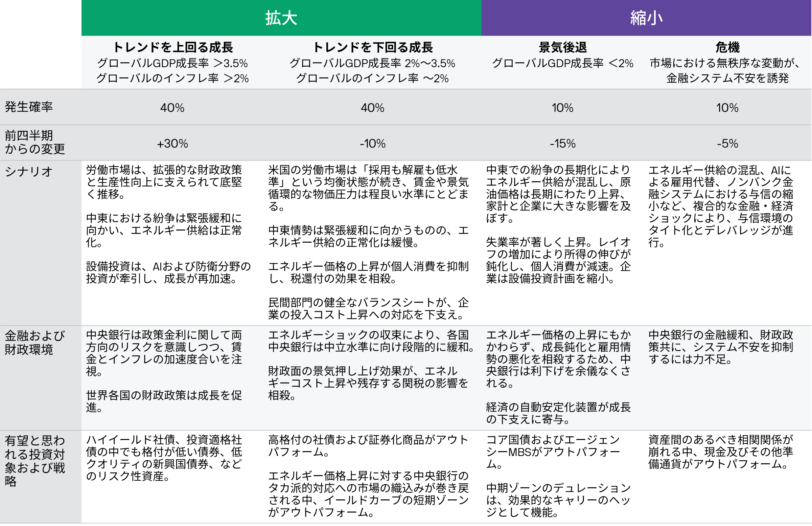Click text グローバルのインフレ率 〜2%
812x526 pixels.
coord(373,78)
